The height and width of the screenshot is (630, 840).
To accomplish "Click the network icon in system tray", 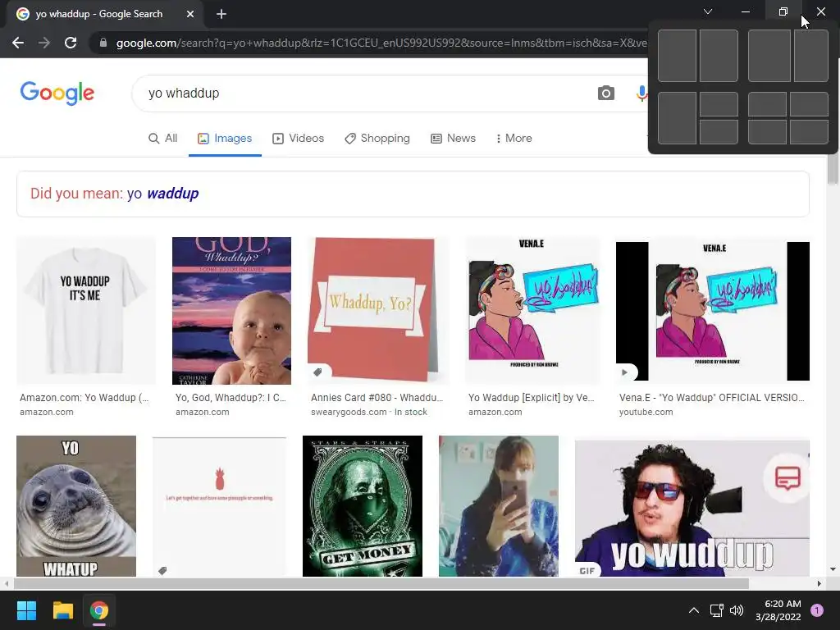I will (x=716, y=610).
